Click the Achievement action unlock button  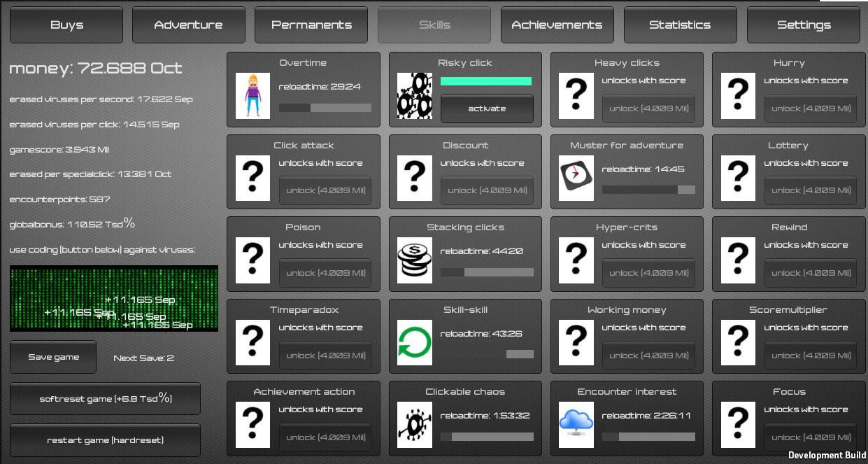(x=325, y=437)
